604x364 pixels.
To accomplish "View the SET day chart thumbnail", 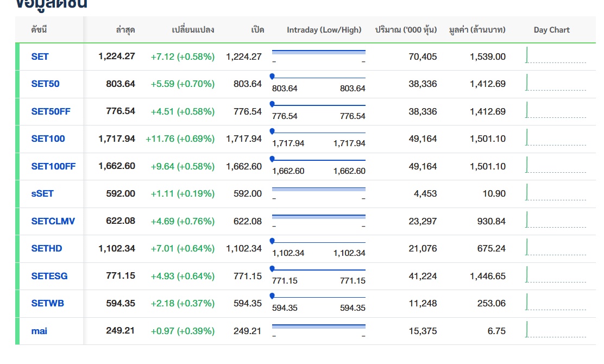I will tap(556, 55).
